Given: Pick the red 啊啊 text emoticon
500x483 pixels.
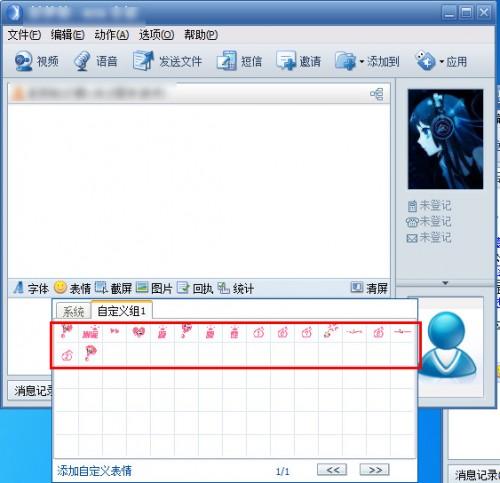Looking at the screenshot, I should pos(90,332).
